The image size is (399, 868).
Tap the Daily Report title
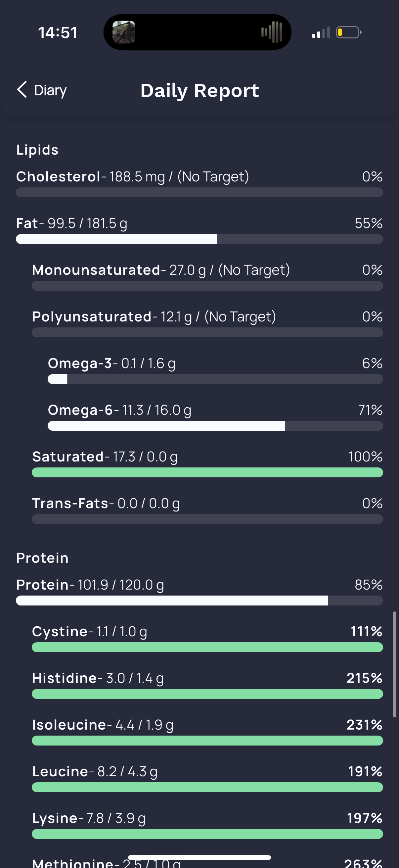coord(200,91)
